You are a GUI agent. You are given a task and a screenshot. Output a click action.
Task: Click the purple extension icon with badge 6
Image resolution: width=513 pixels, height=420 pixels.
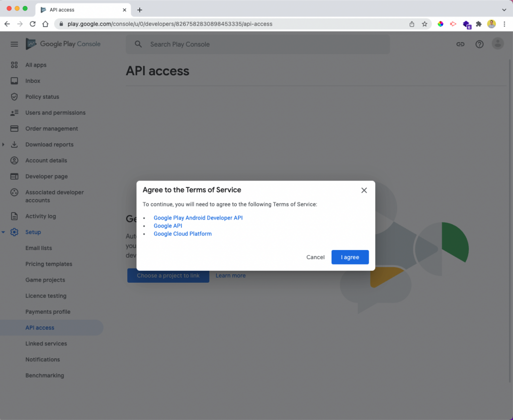(466, 24)
